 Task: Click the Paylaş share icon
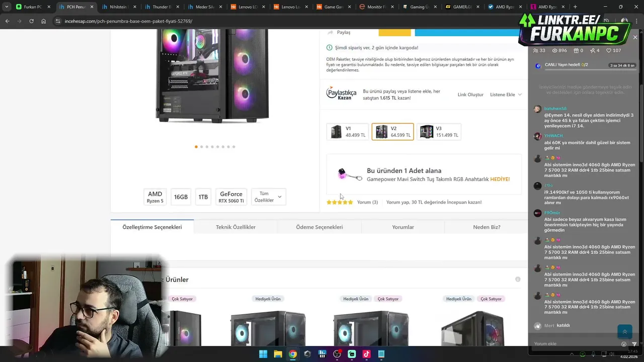[331, 32]
